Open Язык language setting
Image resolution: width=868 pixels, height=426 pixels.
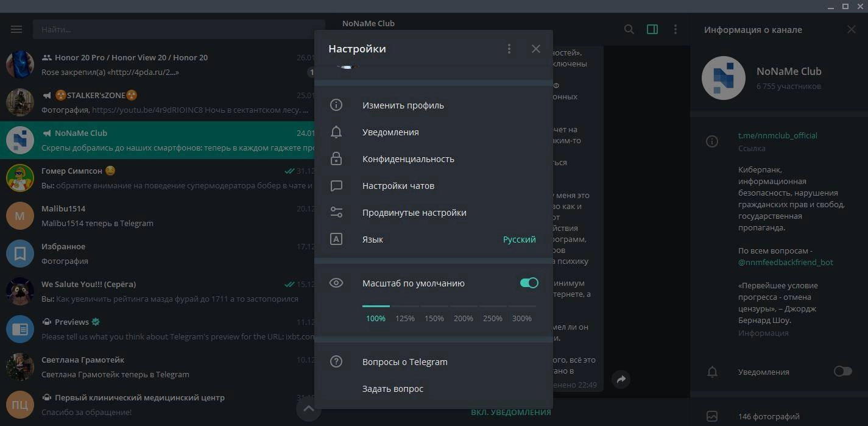pos(434,240)
